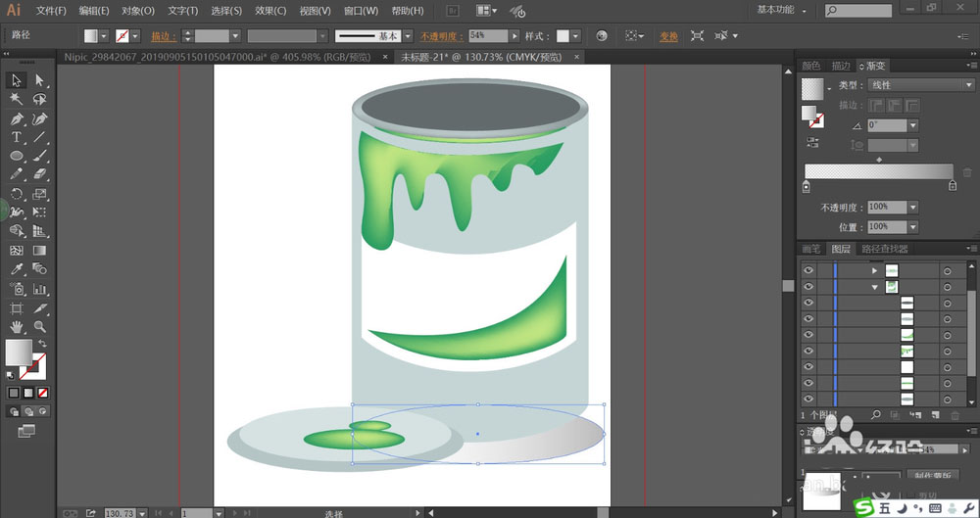
Task: Select the Mesh tool
Action: (17, 251)
